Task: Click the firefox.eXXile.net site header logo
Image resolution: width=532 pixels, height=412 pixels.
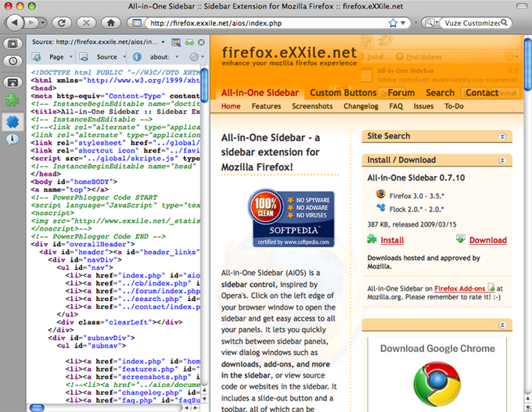Action: (x=289, y=56)
